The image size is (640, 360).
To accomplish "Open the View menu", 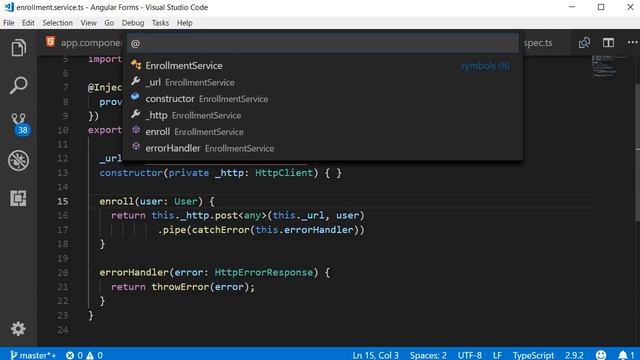I will coord(88,23).
